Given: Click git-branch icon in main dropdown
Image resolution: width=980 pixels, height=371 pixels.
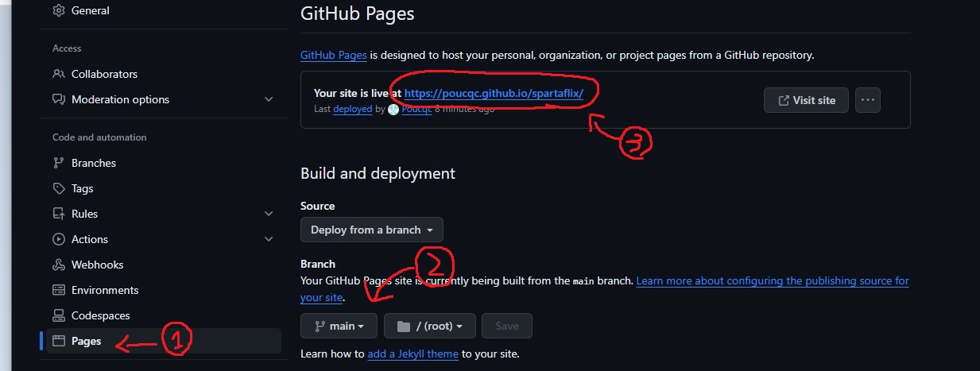Looking at the screenshot, I should tap(318, 326).
